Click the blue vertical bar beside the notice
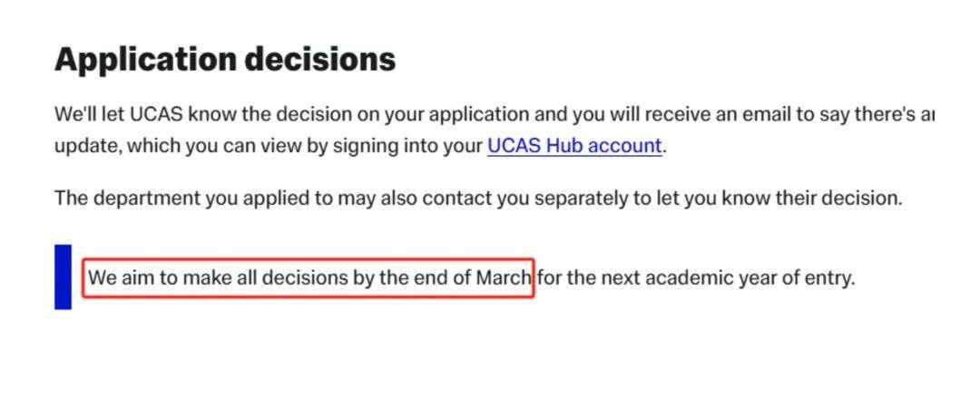 [64, 277]
